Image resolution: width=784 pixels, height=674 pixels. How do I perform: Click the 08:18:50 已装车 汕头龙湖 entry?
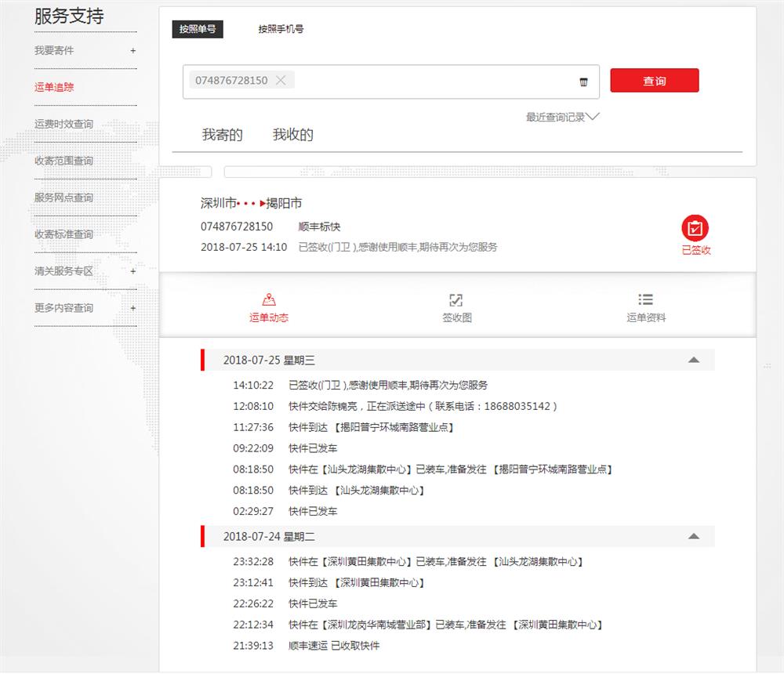click(423, 469)
